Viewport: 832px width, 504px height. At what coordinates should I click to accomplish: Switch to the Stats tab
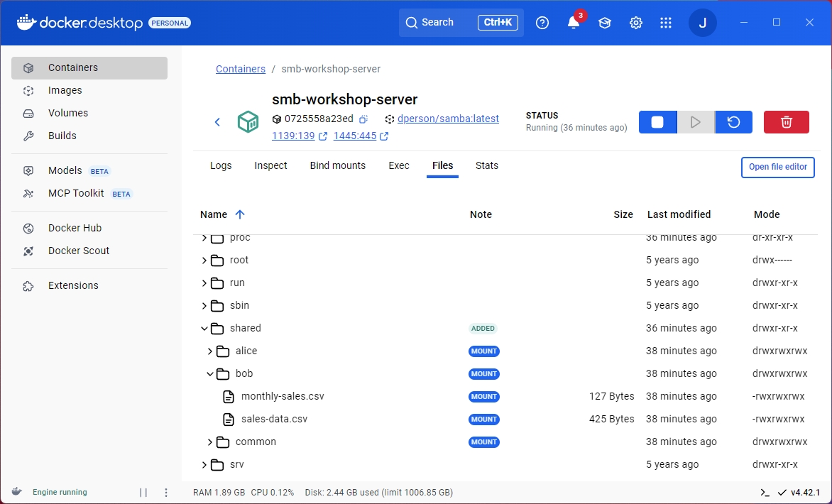click(486, 165)
